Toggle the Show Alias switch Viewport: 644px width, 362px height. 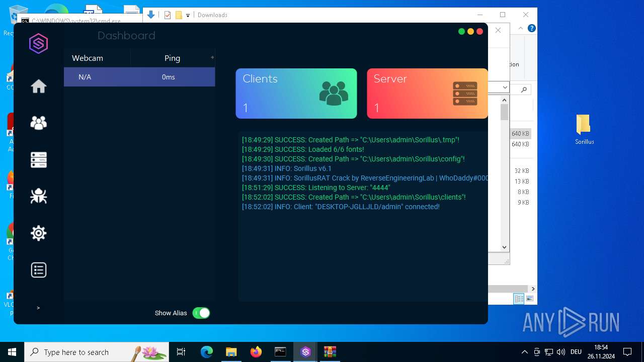tap(201, 313)
